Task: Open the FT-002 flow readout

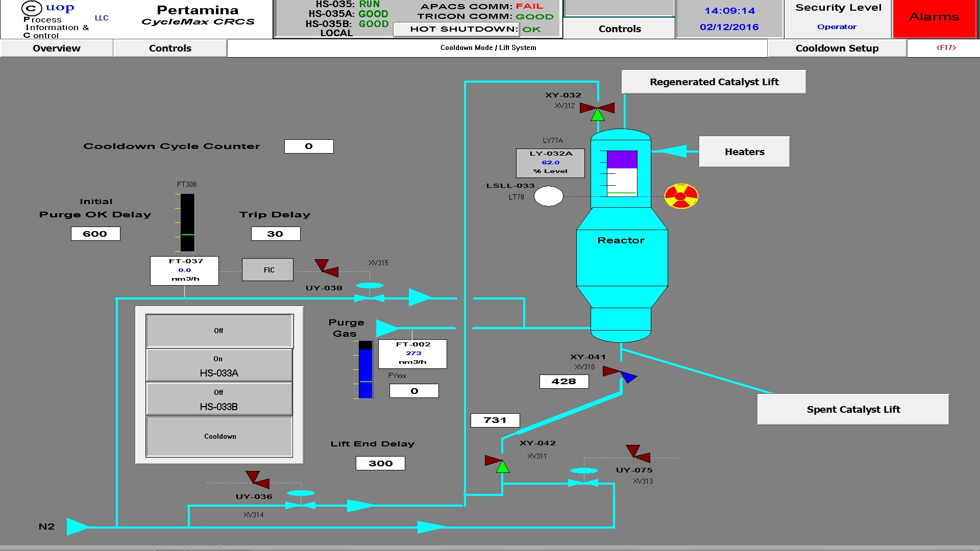Action: pyautogui.click(x=412, y=354)
